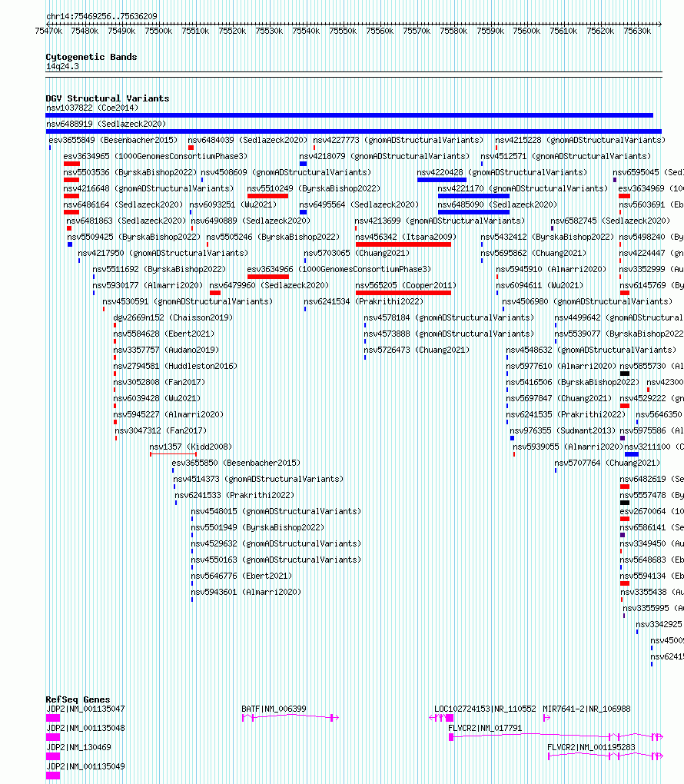
Task: Select nsv565205 (Cooper2011) label
Action: (406, 285)
